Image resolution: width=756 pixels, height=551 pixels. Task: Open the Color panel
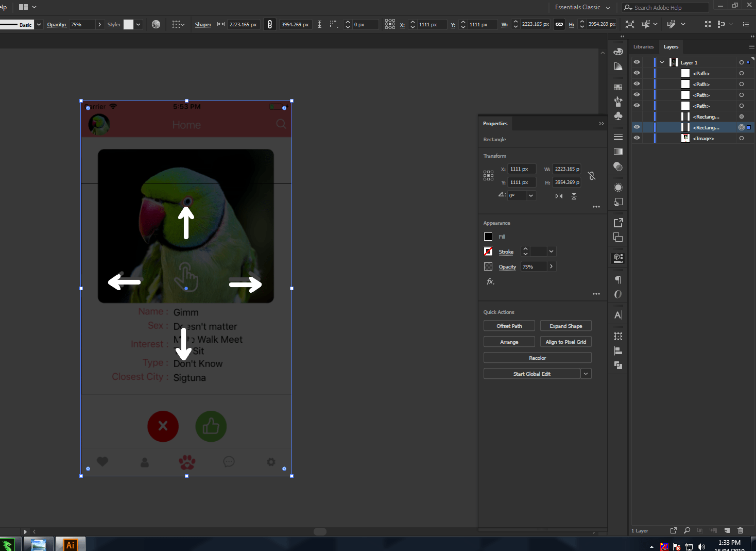click(618, 52)
